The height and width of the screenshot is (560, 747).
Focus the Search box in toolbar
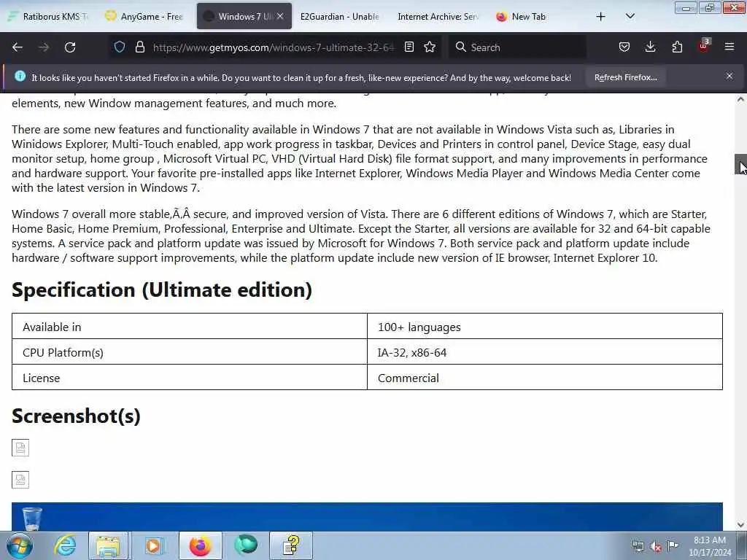pyautogui.click(x=517, y=47)
